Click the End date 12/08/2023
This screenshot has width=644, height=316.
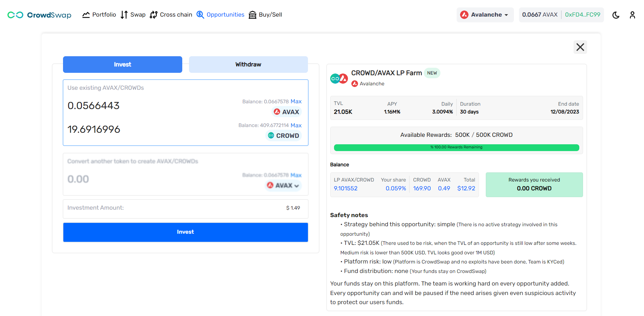565,112
